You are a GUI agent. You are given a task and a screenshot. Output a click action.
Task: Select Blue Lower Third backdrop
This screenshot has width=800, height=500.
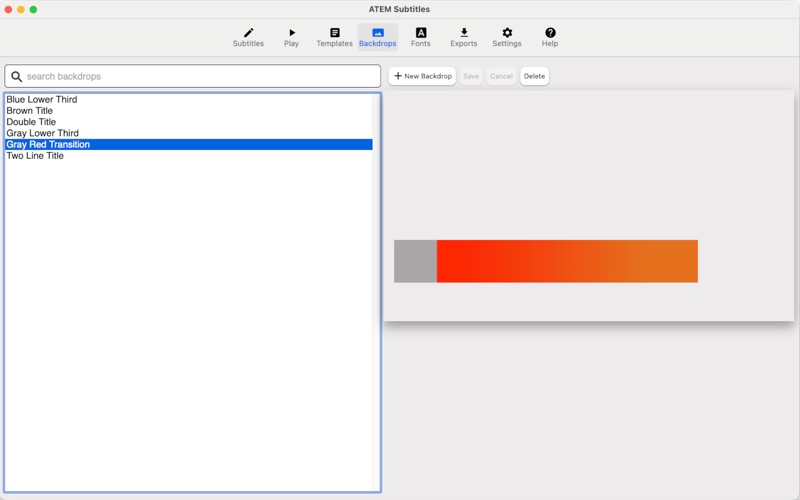coord(189,99)
